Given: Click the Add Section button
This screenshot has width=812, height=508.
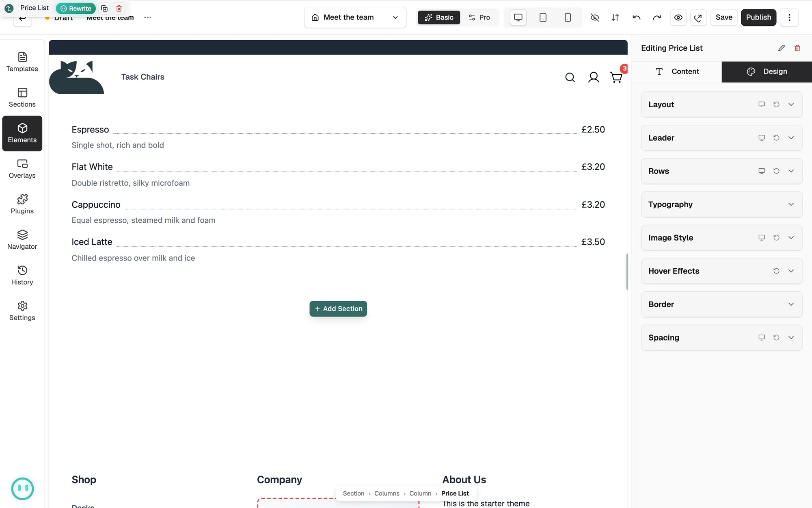Looking at the screenshot, I should [x=338, y=309].
